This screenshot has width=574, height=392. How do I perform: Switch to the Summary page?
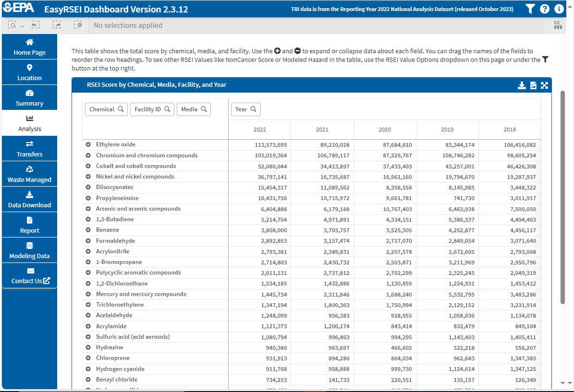(x=29, y=97)
